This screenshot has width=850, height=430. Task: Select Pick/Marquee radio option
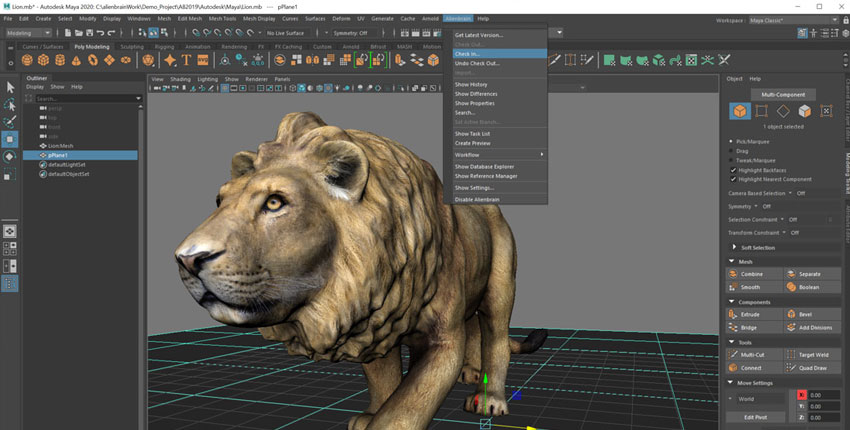click(x=731, y=142)
